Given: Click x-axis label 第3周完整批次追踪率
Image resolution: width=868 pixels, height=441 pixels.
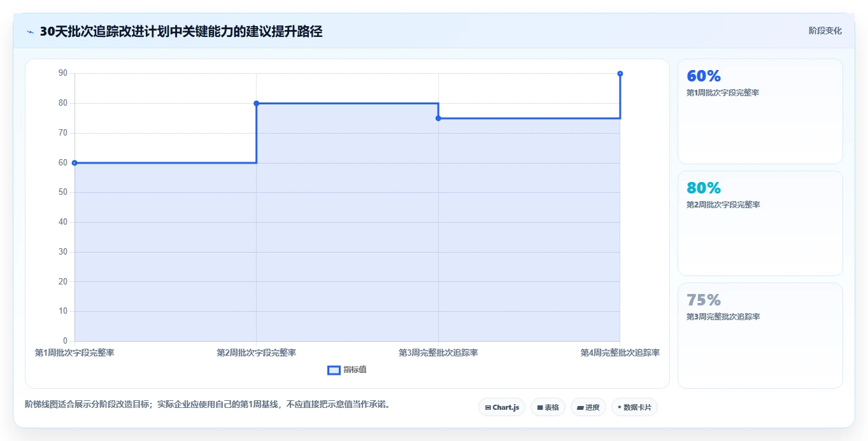Looking at the screenshot, I should click(x=438, y=353).
